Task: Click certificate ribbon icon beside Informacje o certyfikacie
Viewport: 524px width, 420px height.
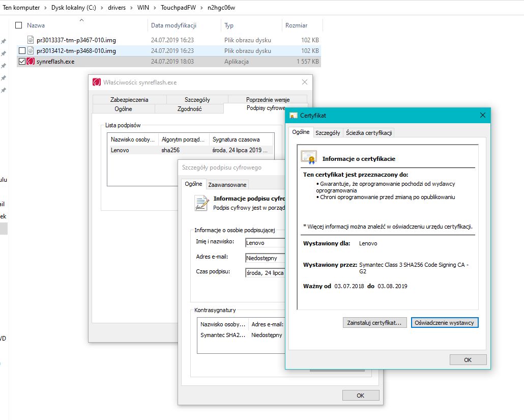Action: (309, 157)
